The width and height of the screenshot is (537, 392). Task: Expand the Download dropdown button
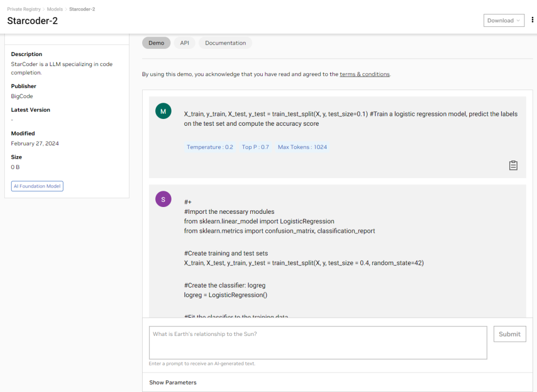[x=504, y=20]
